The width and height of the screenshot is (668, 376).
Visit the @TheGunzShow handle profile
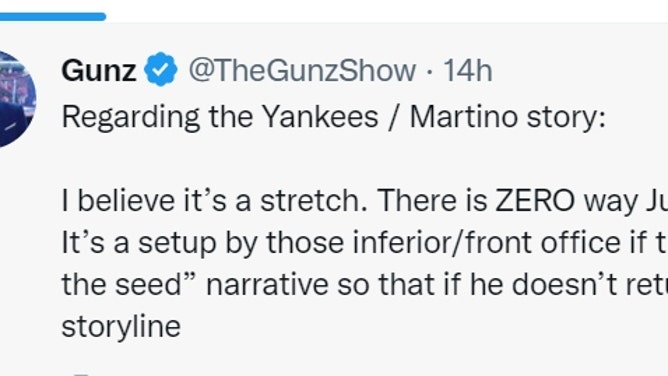pos(302,70)
